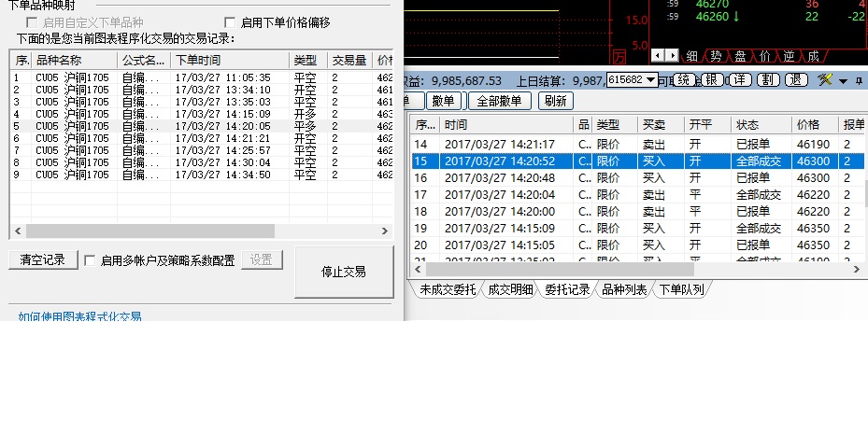The image size is (868, 448).
Task: Click the 清空记录 button
Action: [x=43, y=260]
